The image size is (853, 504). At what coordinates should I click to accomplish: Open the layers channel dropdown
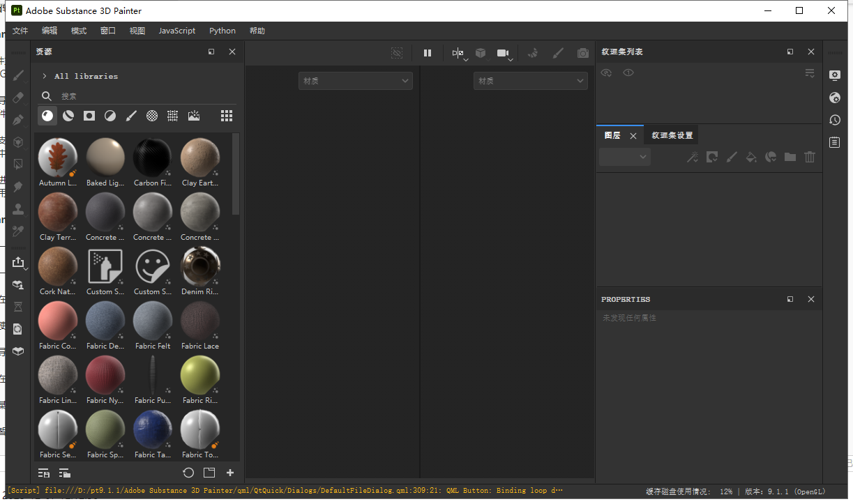click(625, 157)
